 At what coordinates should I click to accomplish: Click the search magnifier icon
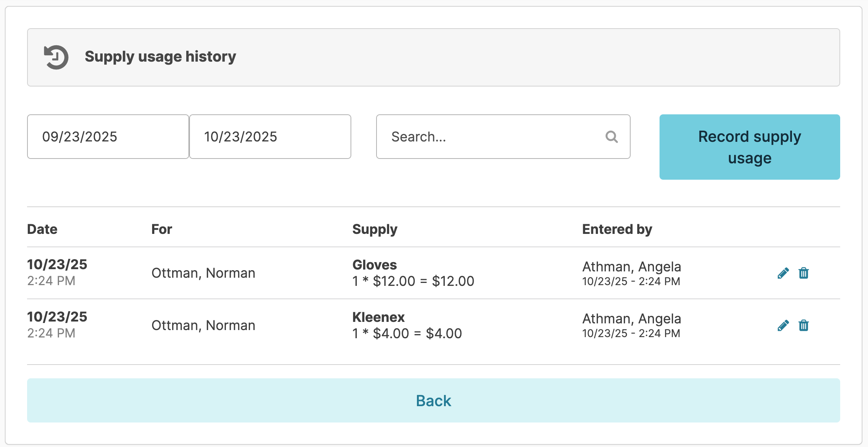click(x=611, y=137)
